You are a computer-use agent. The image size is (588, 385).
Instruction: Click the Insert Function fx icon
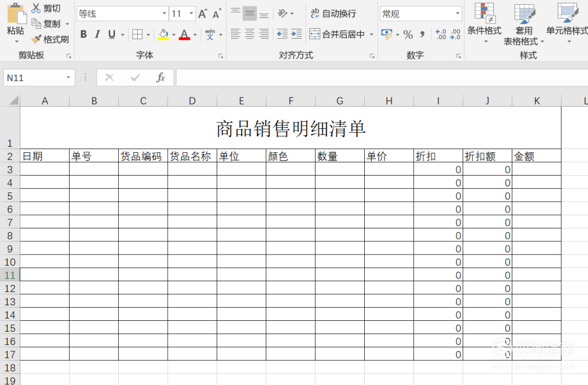(x=162, y=77)
